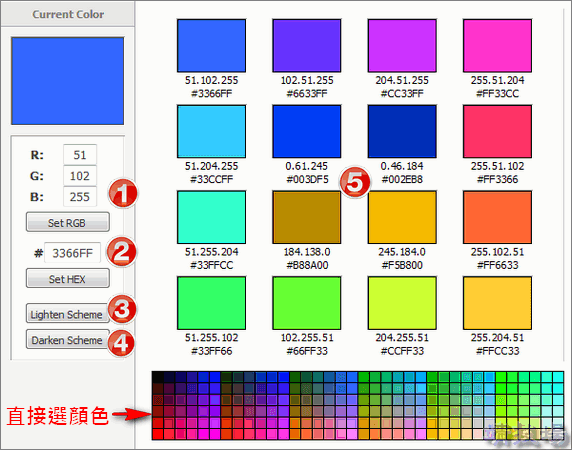Pick the cyan cell at palette top-right corner

point(558,377)
